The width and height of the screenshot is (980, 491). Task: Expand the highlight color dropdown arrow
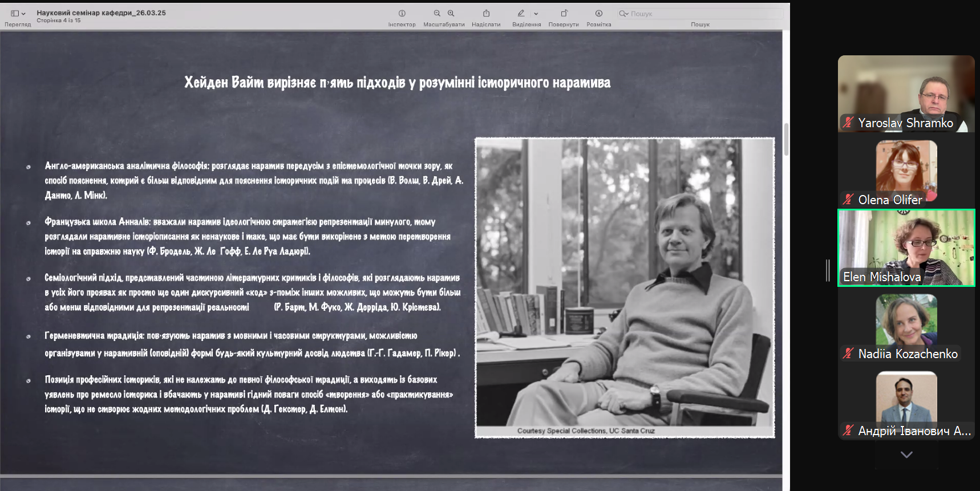point(536,14)
